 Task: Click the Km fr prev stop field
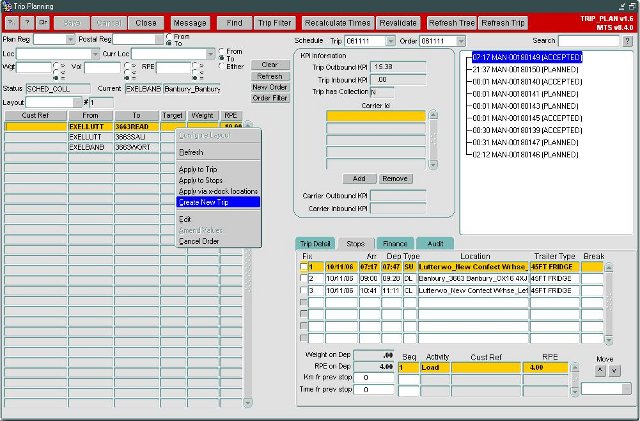click(x=373, y=378)
